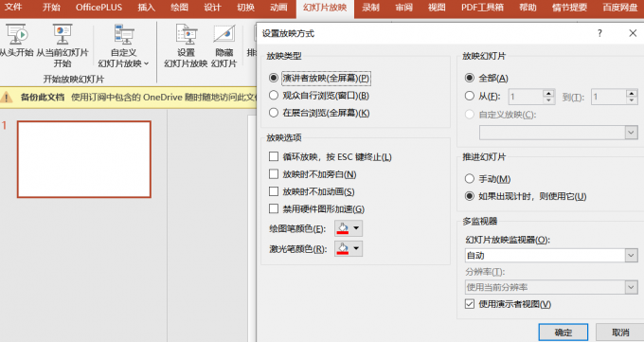Select 从 slide range radio button
Viewport: 644px width, 342px height.
point(470,97)
